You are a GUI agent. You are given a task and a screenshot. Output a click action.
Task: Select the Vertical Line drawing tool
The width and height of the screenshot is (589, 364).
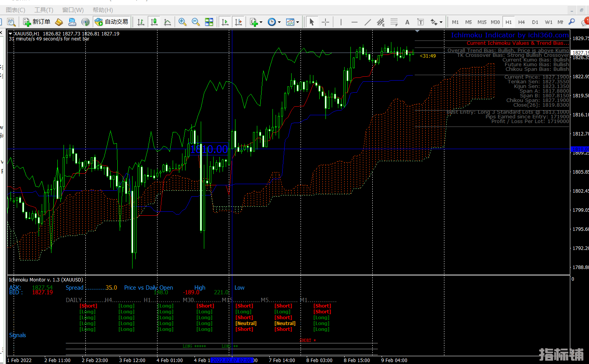coord(341,22)
